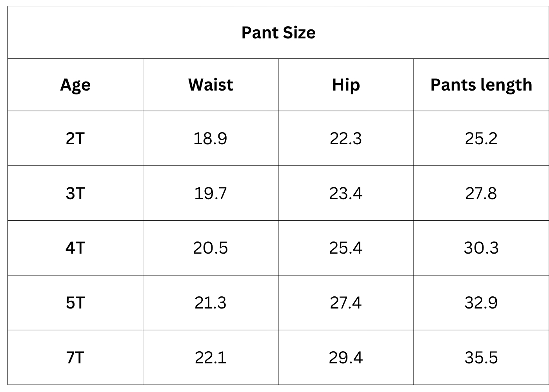Click the Pants length column header
The image size is (549, 392).
(481, 85)
